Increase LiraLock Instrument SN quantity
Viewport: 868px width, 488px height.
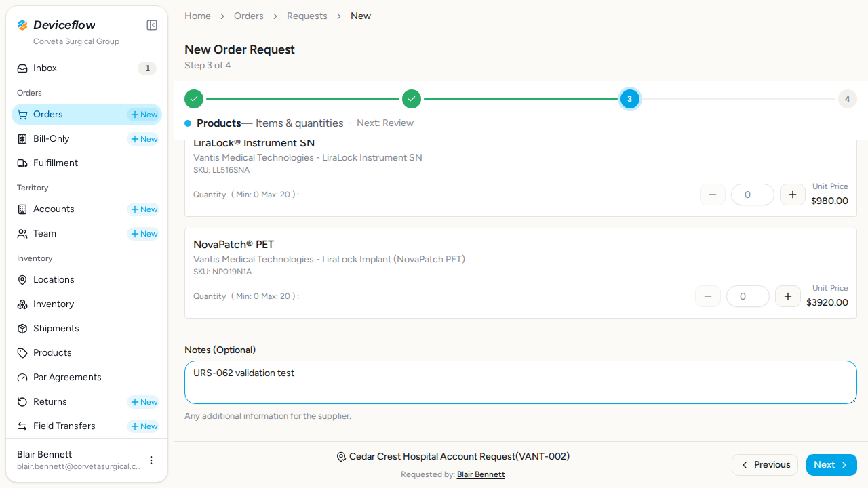793,195
